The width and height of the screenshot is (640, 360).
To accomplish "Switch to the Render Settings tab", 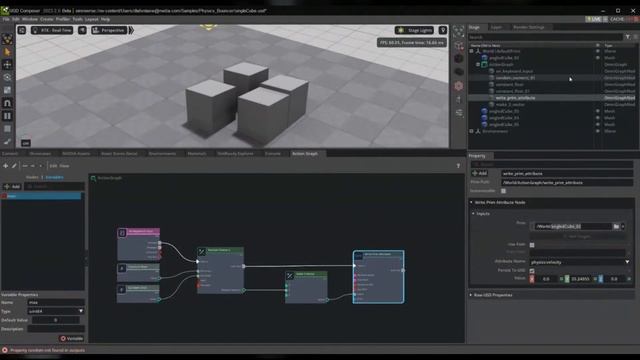I will point(529,27).
